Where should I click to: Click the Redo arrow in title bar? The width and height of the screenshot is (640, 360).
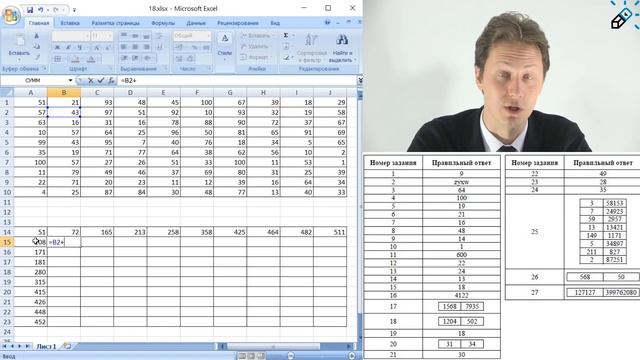coord(56,9)
